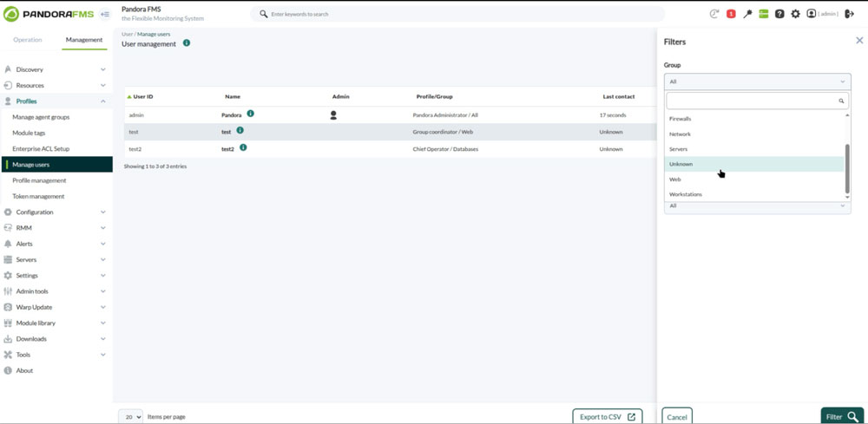Open the Pandora user name link
Viewport: 868px width, 424px height.
point(232,115)
